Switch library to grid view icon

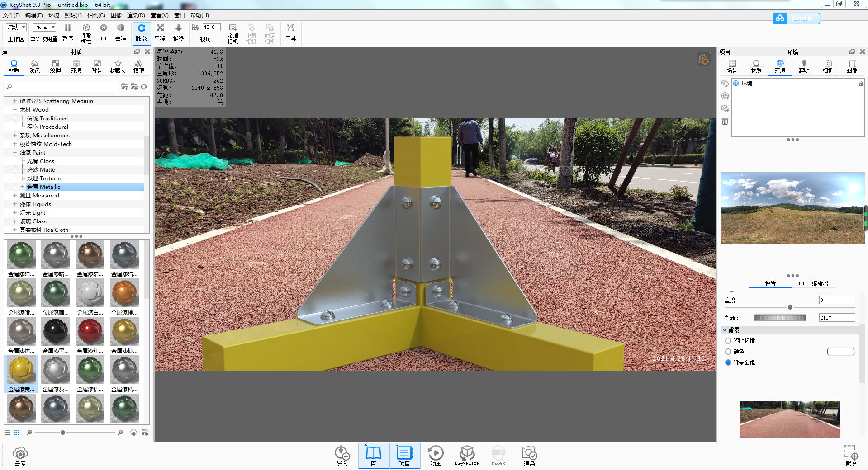point(16,432)
